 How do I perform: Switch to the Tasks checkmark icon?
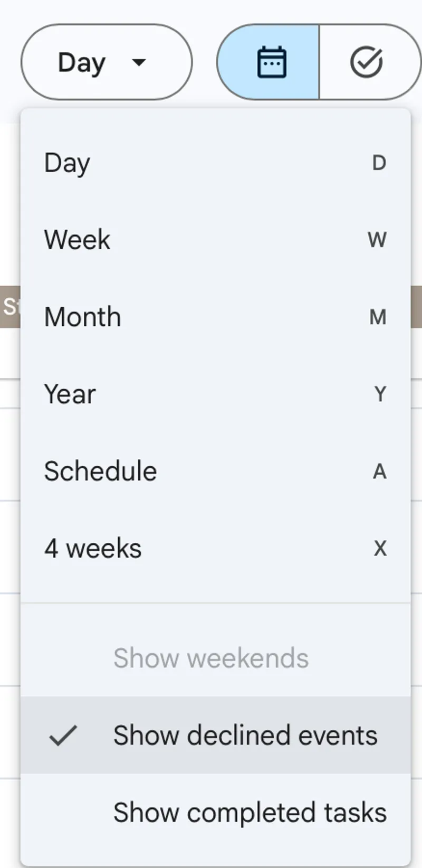point(366,62)
